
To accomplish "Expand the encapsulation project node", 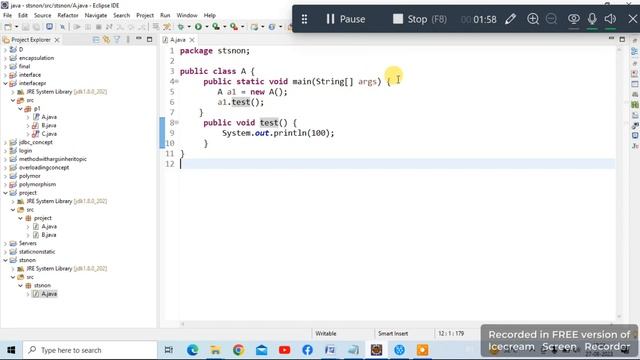I will (x=5, y=58).
